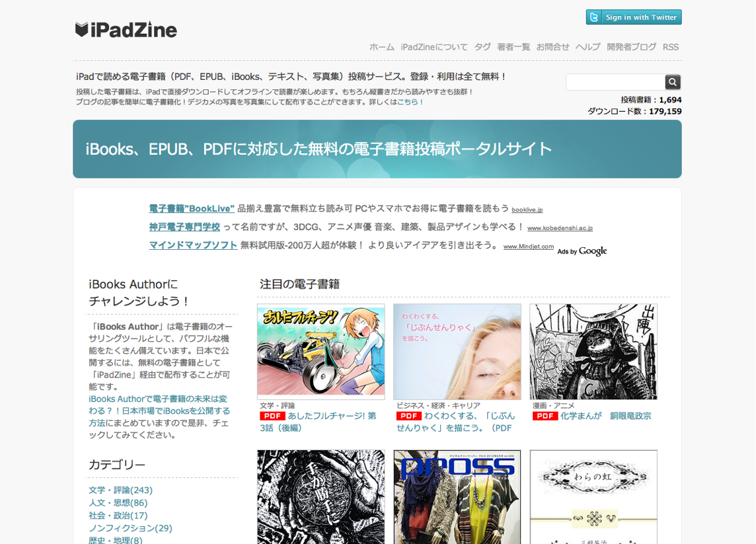Visit www.Mindjet.com ad URL

(529, 247)
